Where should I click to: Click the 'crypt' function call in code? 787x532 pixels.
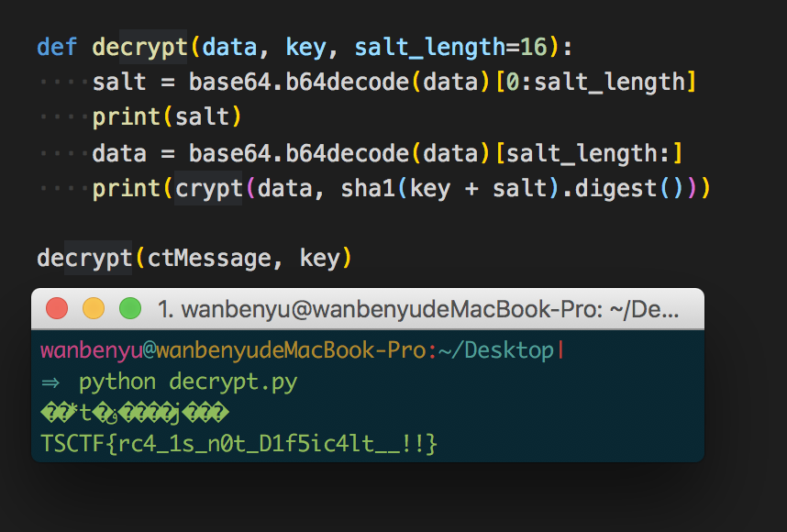click(x=208, y=188)
